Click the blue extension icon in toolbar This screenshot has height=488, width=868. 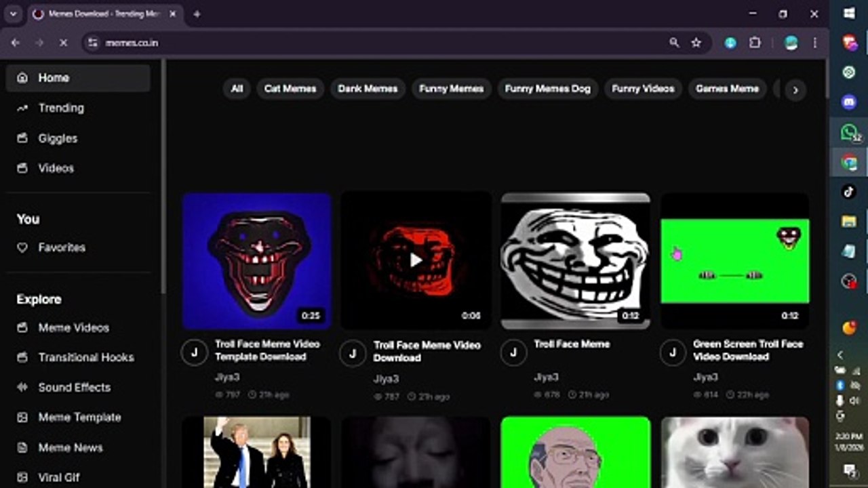730,43
